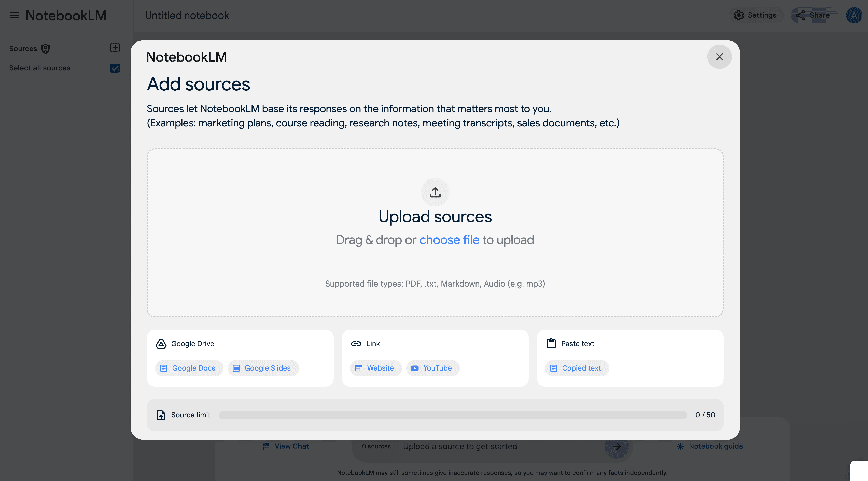Click the 'Sources' sidebar label
Viewport: 868px width, 481px height.
pos(23,49)
